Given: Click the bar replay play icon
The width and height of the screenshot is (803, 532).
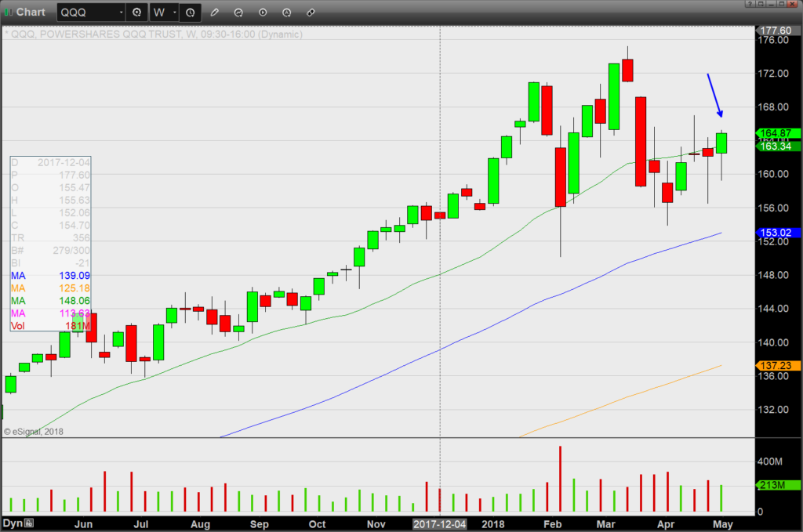Looking at the screenshot, I should pos(263,13).
